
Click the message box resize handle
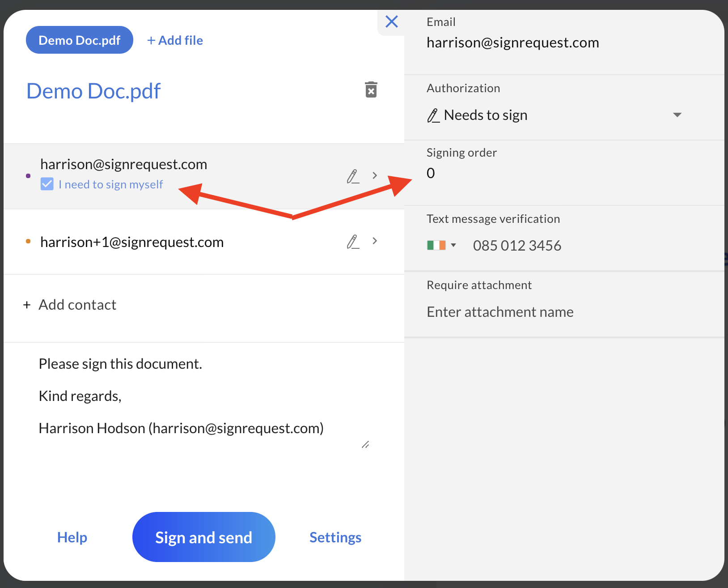pos(365,444)
